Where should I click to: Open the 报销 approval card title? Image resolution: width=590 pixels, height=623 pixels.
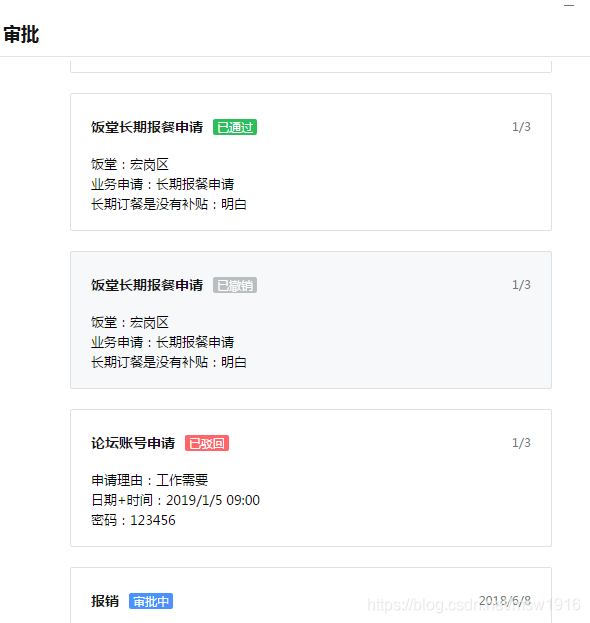coord(105,601)
